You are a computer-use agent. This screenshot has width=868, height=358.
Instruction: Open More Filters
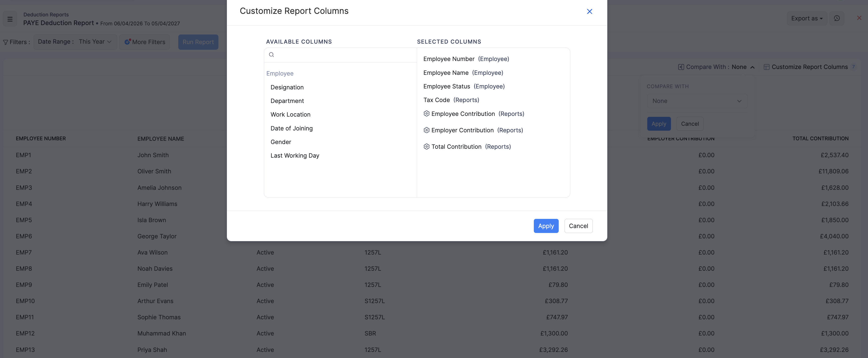pyautogui.click(x=145, y=42)
